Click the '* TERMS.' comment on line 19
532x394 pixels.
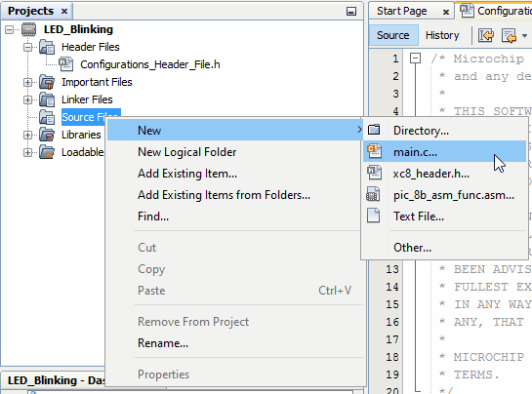(470, 374)
